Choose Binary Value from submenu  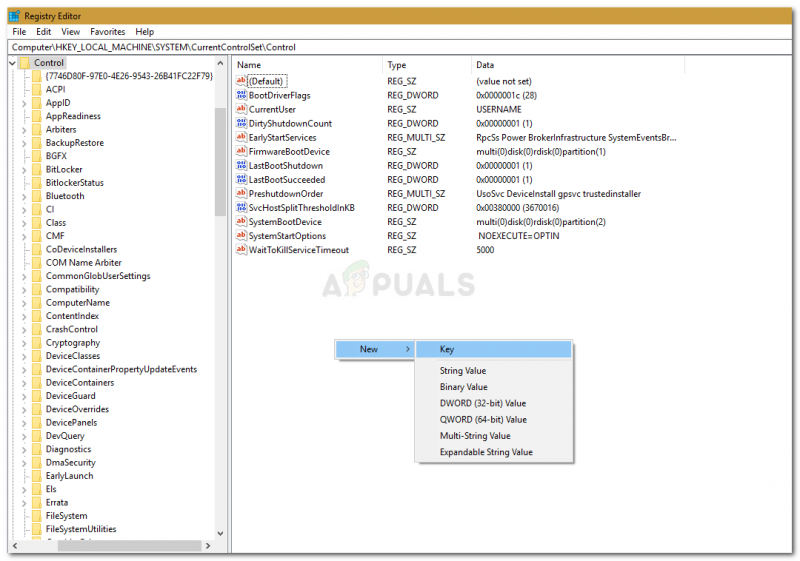pyautogui.click(x=493, y=387)
